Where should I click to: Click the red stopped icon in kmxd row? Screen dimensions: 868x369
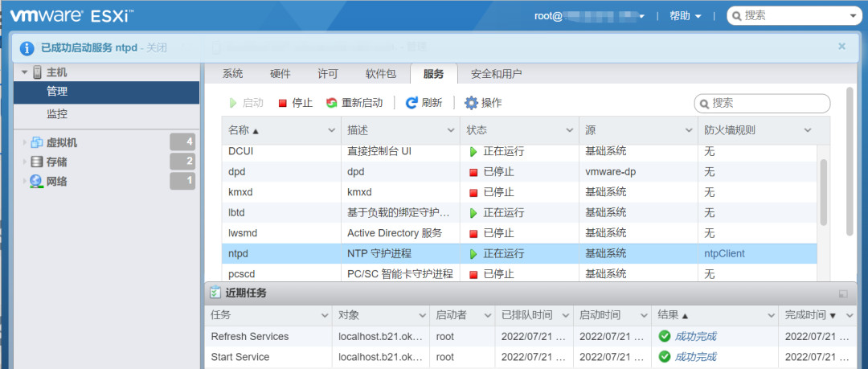[473, 193]
